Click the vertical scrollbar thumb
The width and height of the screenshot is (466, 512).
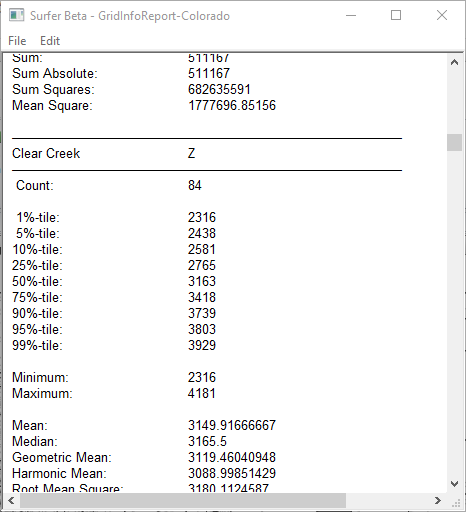pos(454,142)
